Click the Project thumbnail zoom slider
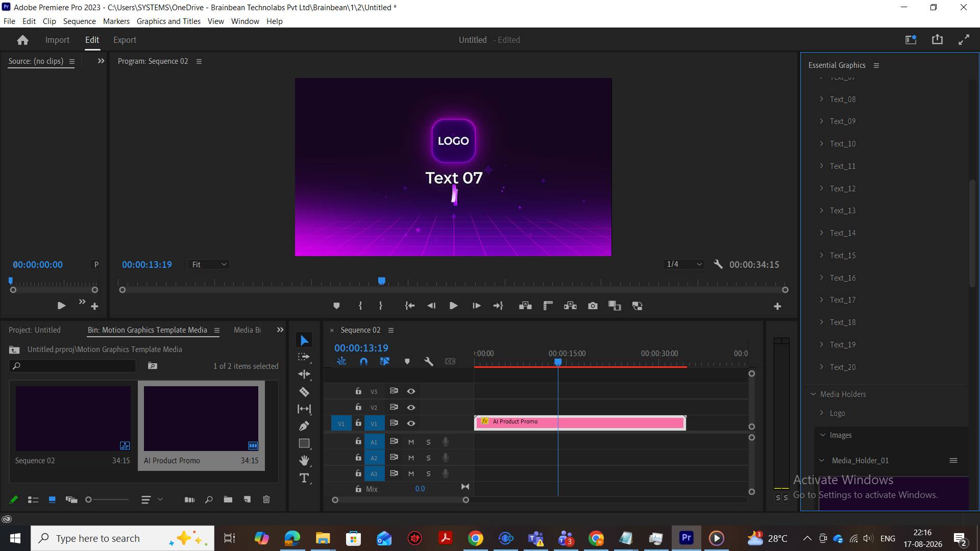This screenshot has width=980, height=551. click(x=107, y=499)
